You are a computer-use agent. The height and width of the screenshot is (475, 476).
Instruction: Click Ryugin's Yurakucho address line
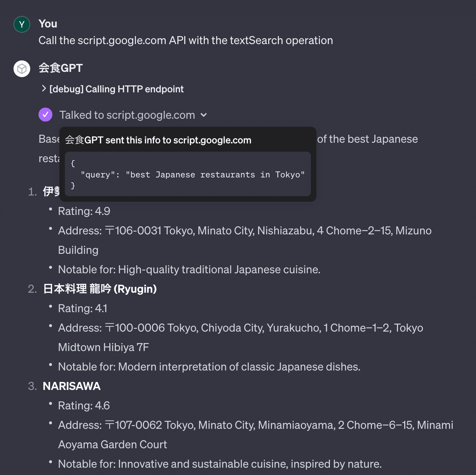point(240,328)
